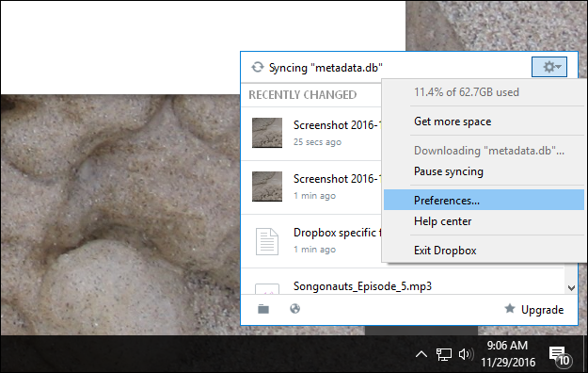Click Downloading "metadata.db"... status
The width and height of the screenshot is (588, 373).
pyautogui.click(x=489, y=151)
